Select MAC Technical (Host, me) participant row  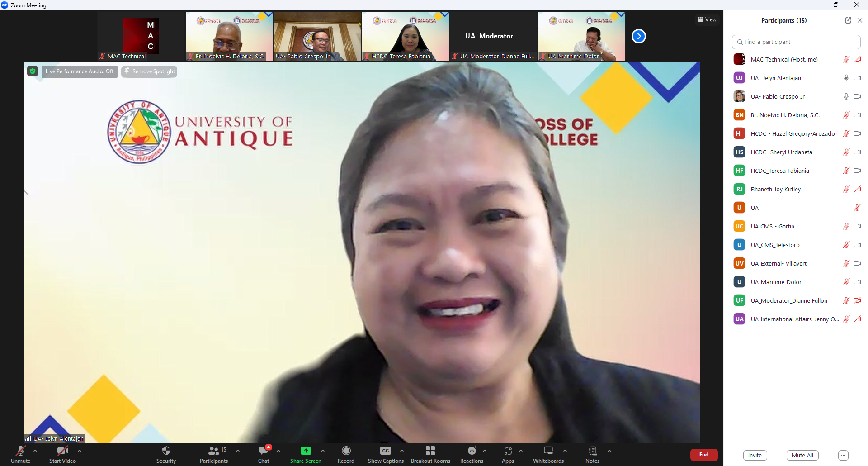796,59
